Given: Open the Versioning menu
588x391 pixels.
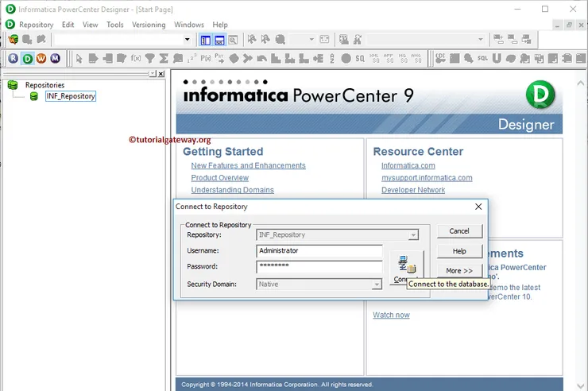Looking at the screenshot, I should point(149,25).
